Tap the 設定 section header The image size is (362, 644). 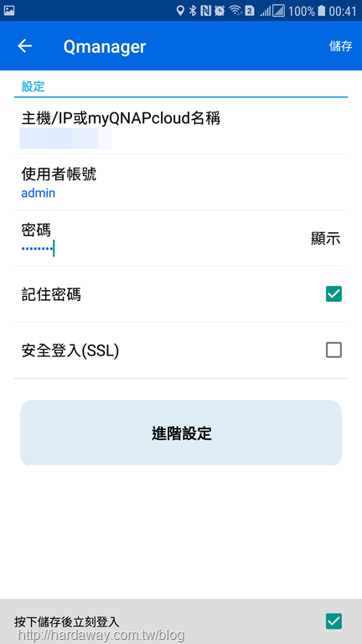pyautogui.click(x=33, y=86)
